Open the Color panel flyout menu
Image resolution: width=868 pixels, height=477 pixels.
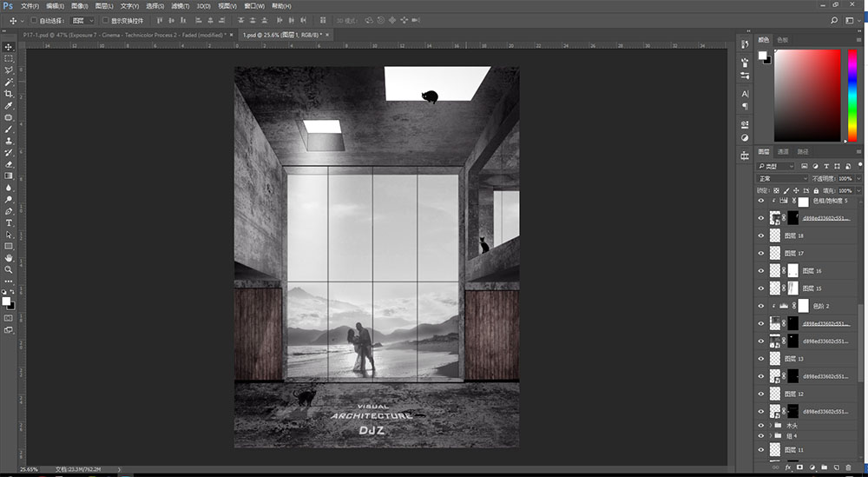(x=858, y=40)
